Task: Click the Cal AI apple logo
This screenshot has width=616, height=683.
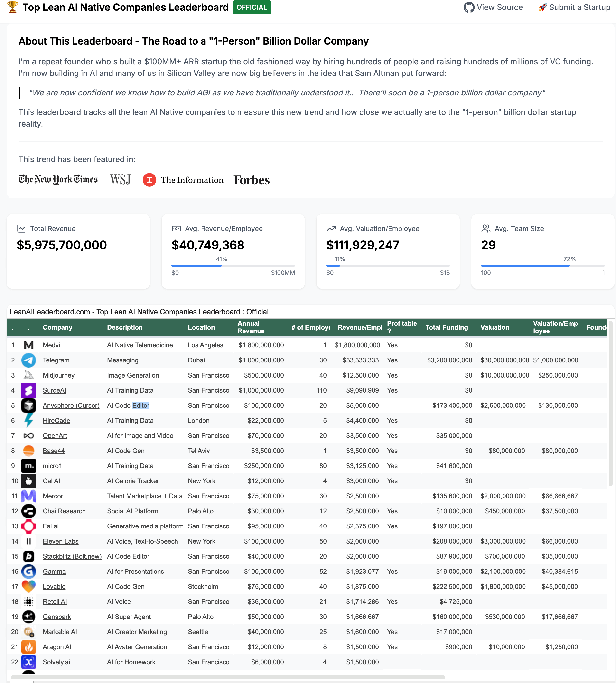Action: click(29, 481)
